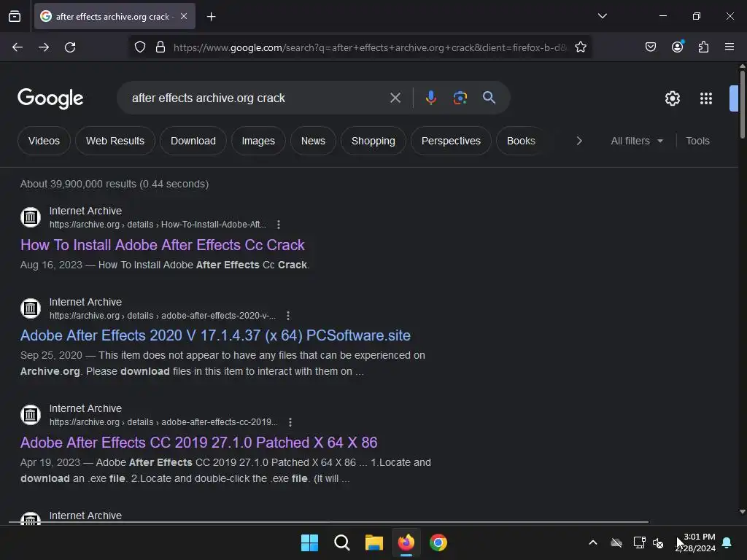Viewport: 747px width, 560px height.
Task: Submit search with the magnifier icon
Action: [489, 98]
